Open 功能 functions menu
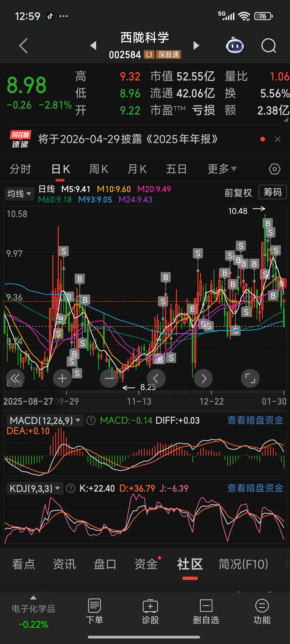 click(262, 611)
